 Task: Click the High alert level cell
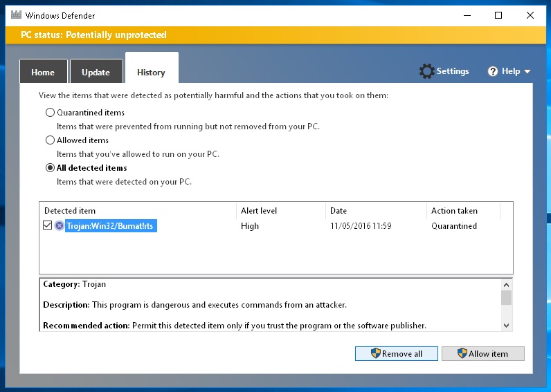250,226
